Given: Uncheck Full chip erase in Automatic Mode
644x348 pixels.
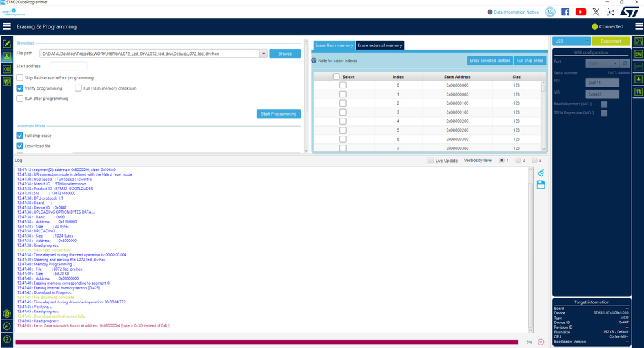Looking at the screenshot, I should coord(20,135).
